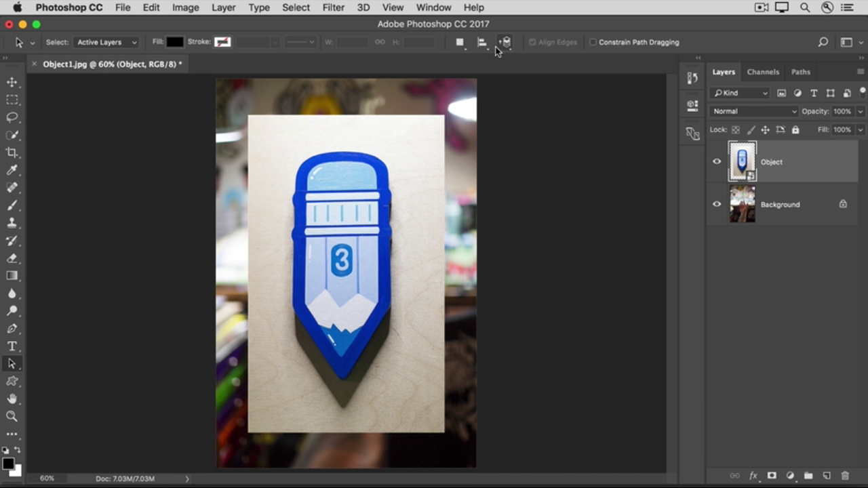Pick the Eyedropper tool
The width and height of the screenshot is (868, 488).
coord(12,170)
